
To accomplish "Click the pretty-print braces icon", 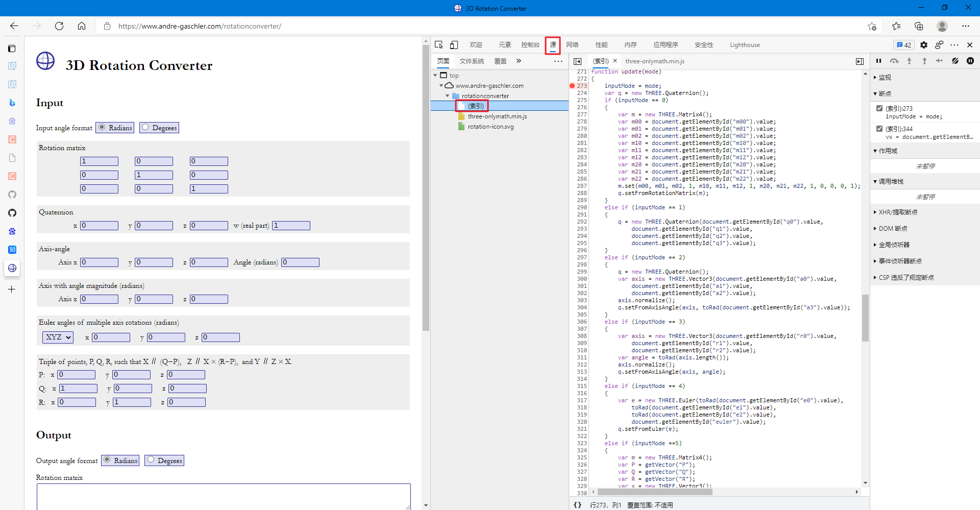I will (577, 505).
